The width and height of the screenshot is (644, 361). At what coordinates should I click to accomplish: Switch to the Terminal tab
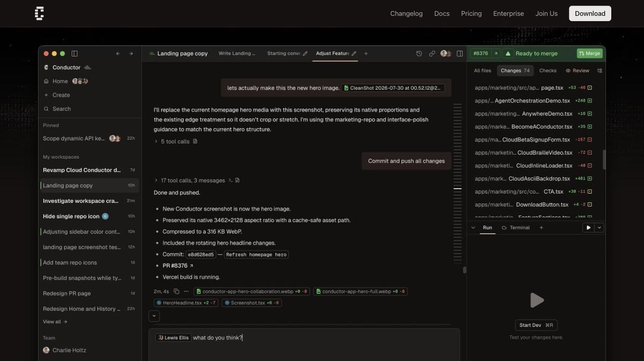(x=516, y=227)
